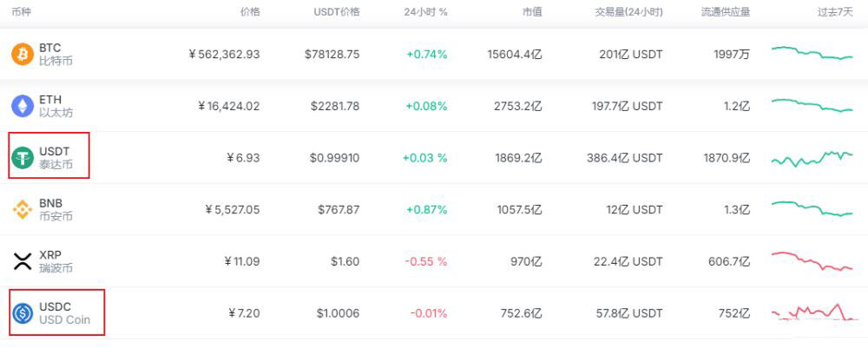
Task: Sort by the 流通供应量 column header
Action: pyautogui.click(x=726, y=12)
